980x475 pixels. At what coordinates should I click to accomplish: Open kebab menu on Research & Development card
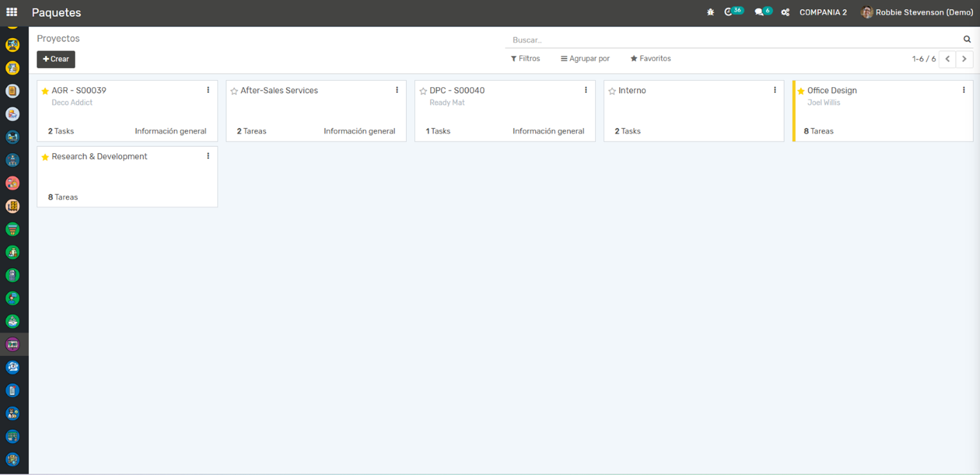(x=208, y=156)
